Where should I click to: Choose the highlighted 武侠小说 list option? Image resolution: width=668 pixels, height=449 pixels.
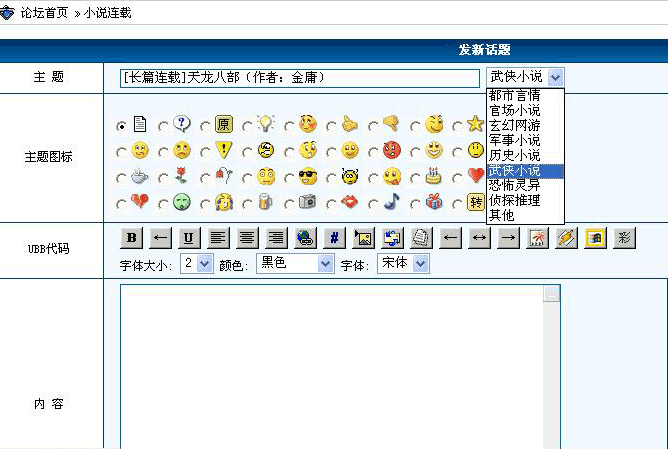click(x=525, y=170)
